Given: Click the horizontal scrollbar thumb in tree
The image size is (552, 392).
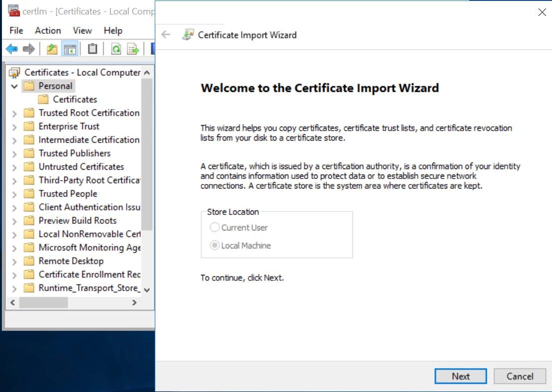Looking at the screenshot, I should (x=43, y=303).
